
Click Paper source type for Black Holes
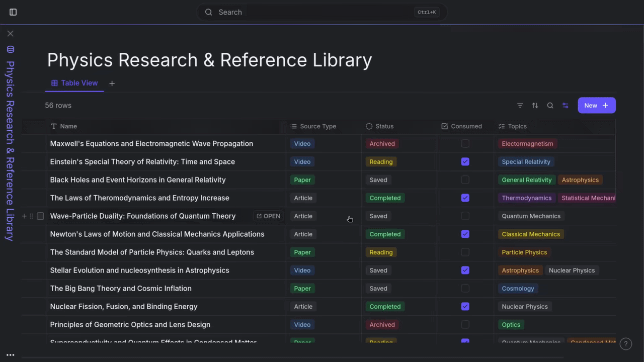pyautogui.click(x=302, y=180)
